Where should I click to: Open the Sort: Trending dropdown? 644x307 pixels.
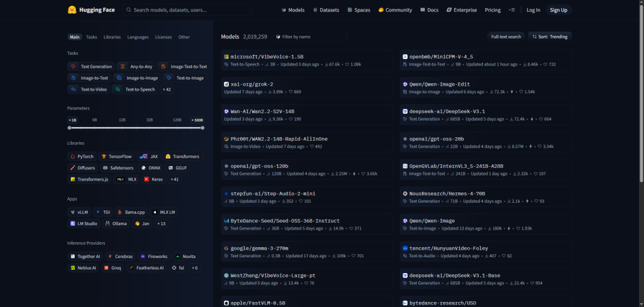tap(550, 36)
